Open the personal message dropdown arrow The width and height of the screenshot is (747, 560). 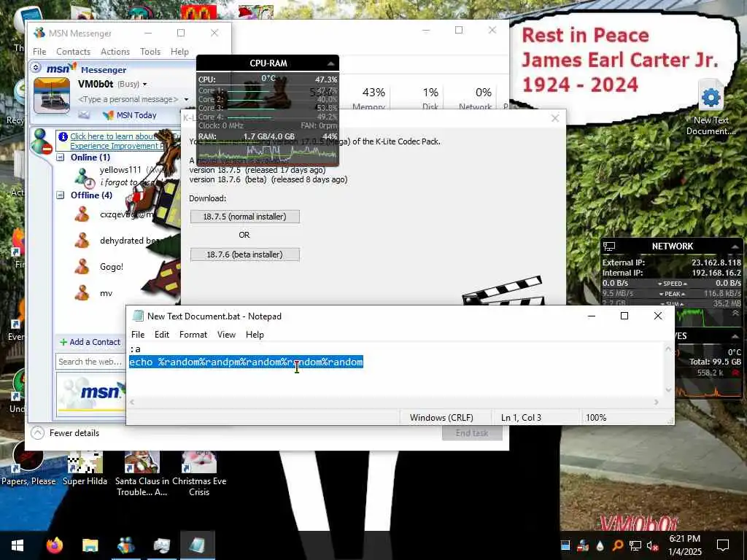186,99
